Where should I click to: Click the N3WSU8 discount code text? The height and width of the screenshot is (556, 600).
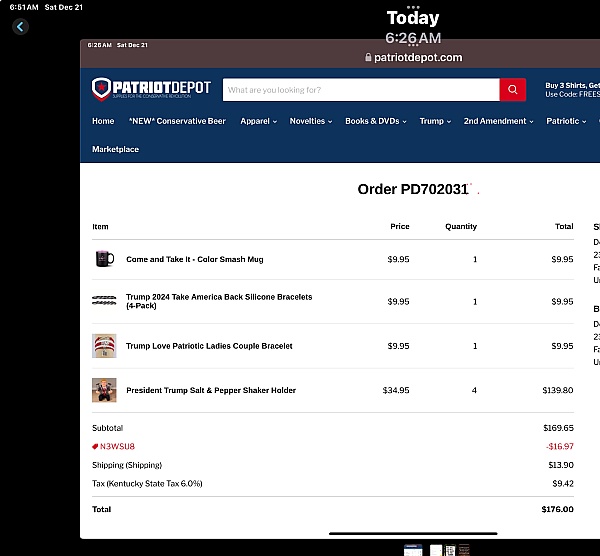click(117, 446)
